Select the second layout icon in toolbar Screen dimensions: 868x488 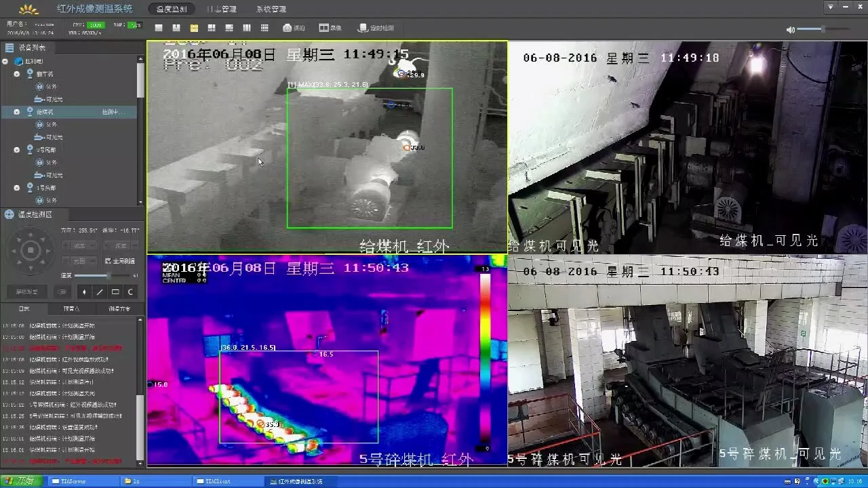[176, 28]
